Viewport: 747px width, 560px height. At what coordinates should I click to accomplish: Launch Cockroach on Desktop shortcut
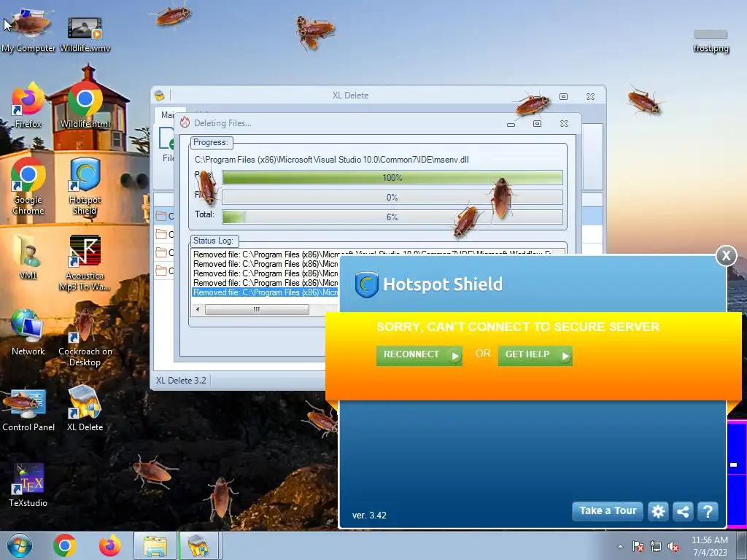point(85,338)
